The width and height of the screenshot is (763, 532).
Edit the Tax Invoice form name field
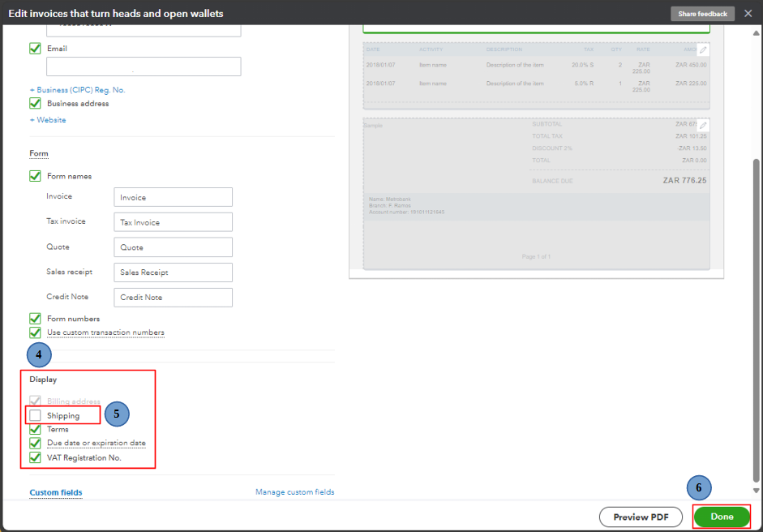coord(174,222)
